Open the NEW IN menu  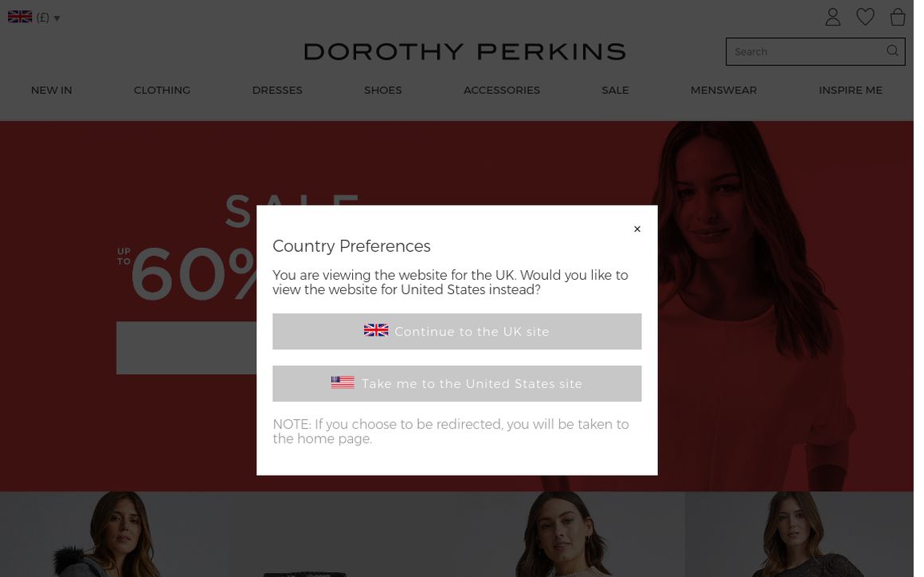[x=51, y=90]
